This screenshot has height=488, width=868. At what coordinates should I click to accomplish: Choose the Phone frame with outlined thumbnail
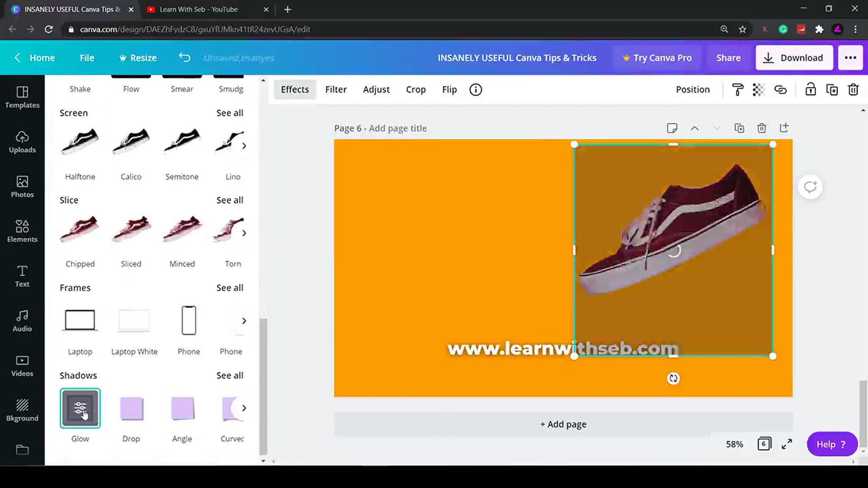[x=189, y=320]
